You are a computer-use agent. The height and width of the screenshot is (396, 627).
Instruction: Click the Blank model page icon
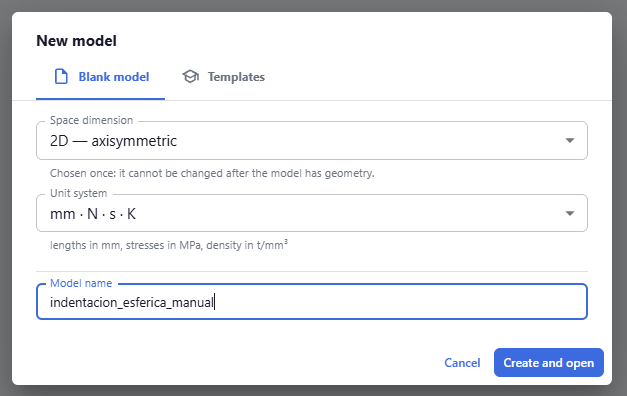[61, 76]
